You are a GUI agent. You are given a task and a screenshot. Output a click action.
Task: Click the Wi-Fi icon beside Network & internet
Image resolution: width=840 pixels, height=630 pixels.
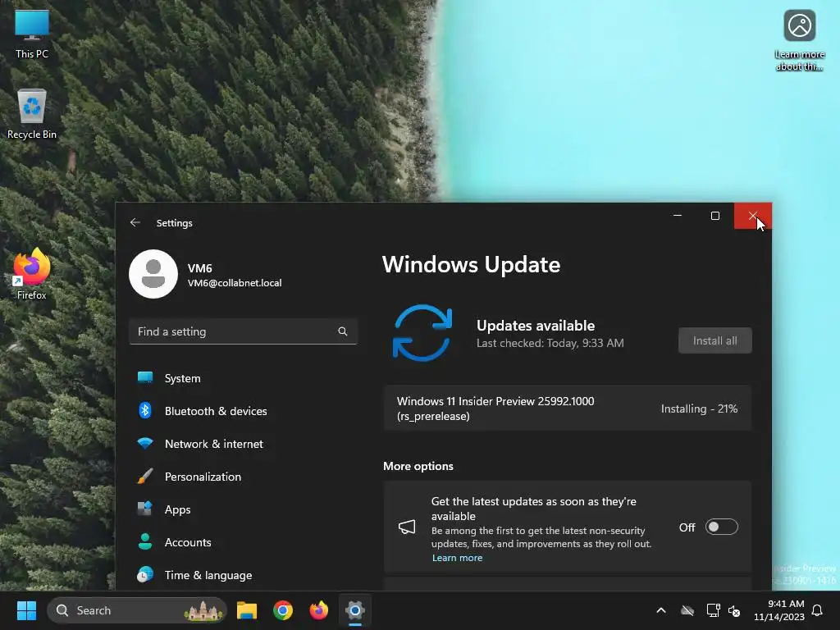145,443
